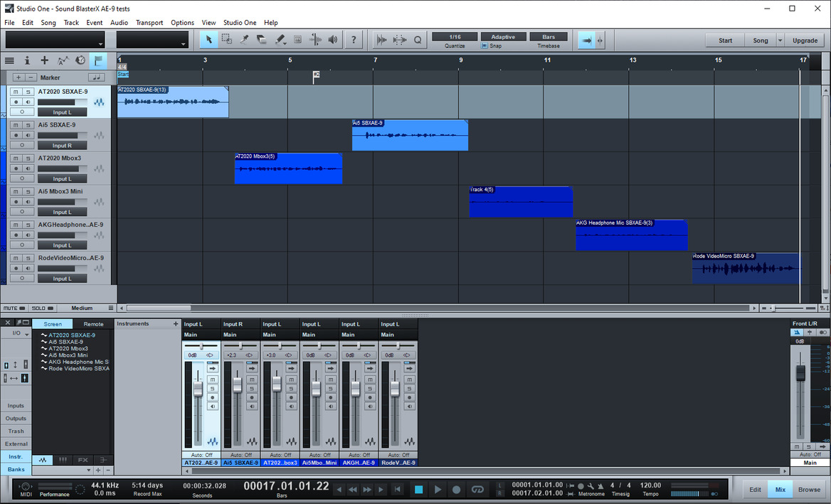831x504 pixels.
Task: Show the Trash section in mixer
Action: 16,431
